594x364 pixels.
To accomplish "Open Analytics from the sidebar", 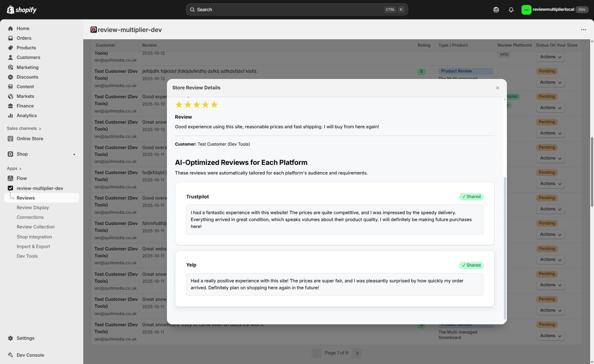I will [27, 115].
